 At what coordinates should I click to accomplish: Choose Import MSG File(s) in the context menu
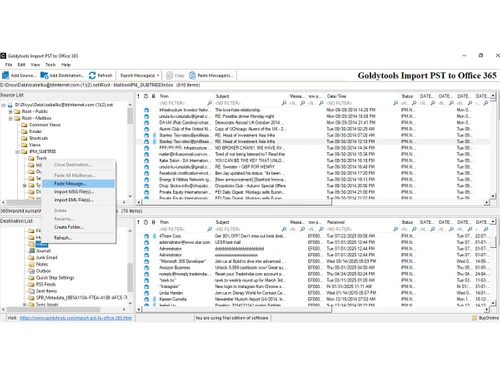78,192
